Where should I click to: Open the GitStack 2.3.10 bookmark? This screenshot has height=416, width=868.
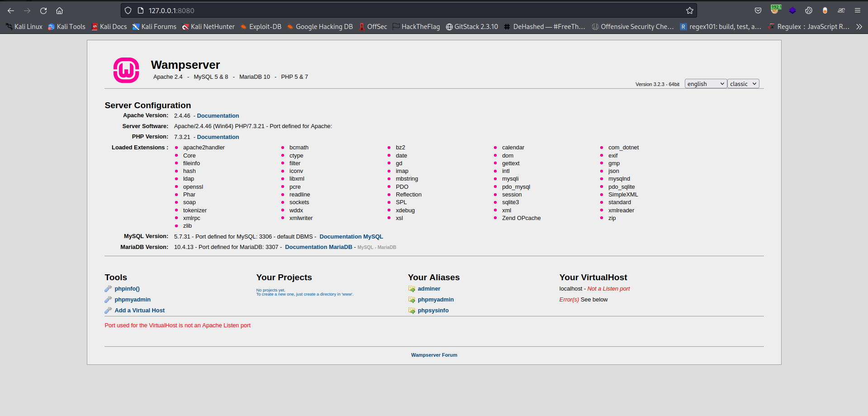click(472, 27)
